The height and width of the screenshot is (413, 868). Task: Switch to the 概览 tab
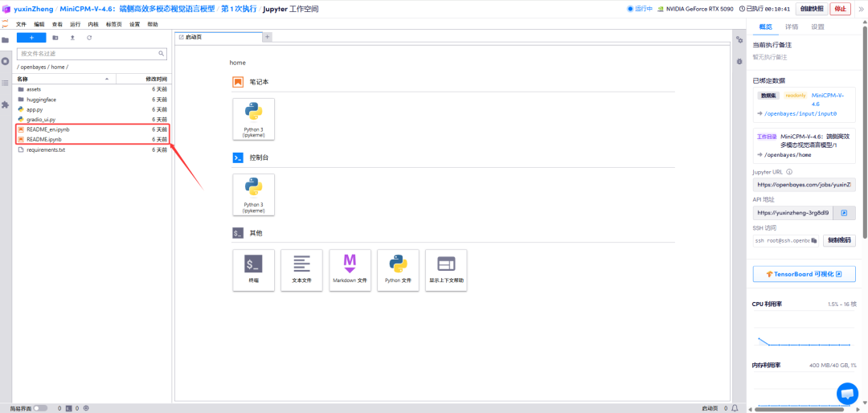(x=766, y=27)
